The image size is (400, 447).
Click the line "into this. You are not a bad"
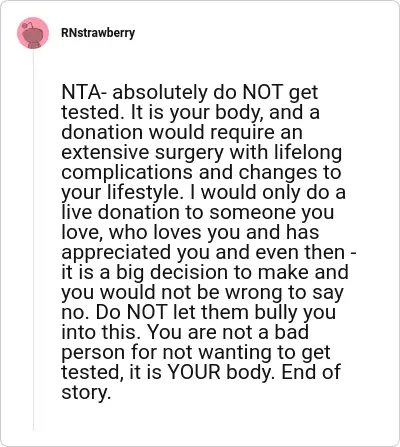[x=185, y=332]
